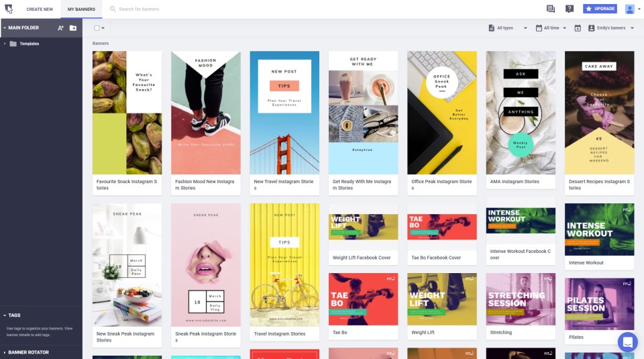Open the live chat support bubble
Image resolution: width=644 pixels, height=359 pixels.
point(627,342)
